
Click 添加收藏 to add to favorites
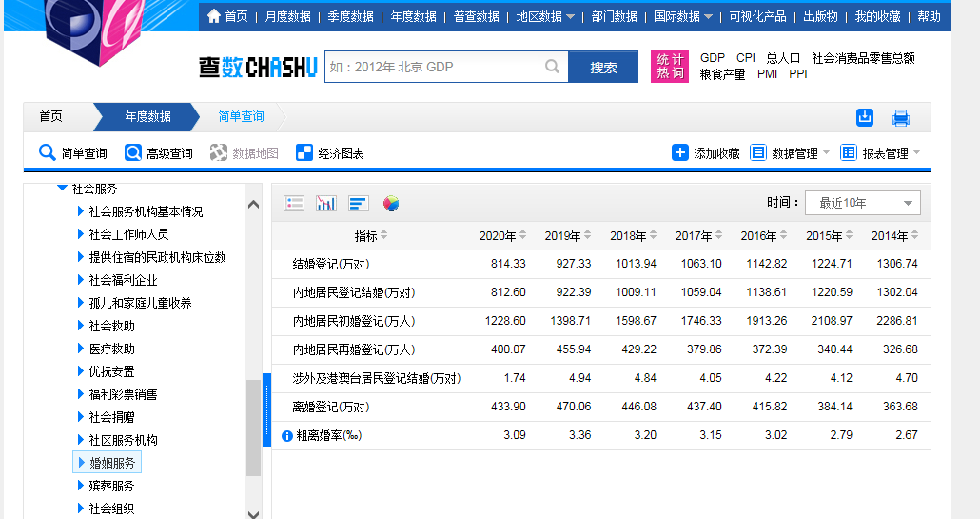pos(706,152)
